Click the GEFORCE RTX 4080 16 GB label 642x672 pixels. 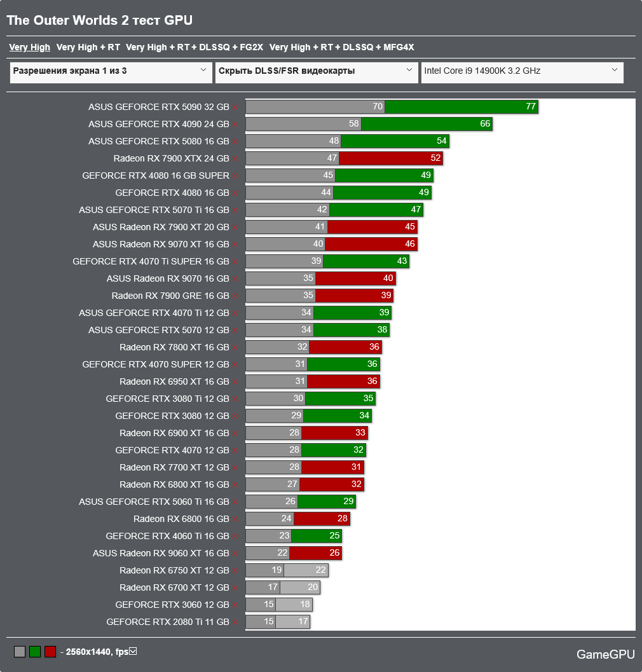click(x=172, y=193)
